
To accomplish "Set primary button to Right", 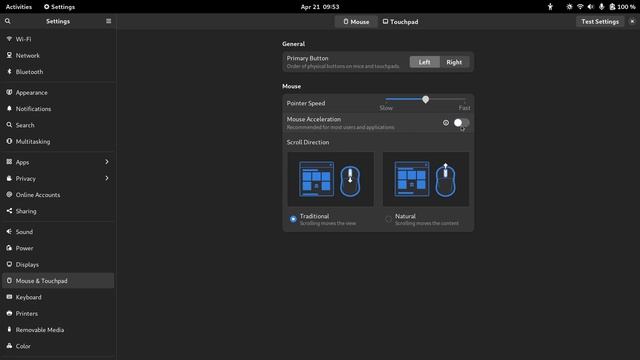I will click(x=454, y=62).
